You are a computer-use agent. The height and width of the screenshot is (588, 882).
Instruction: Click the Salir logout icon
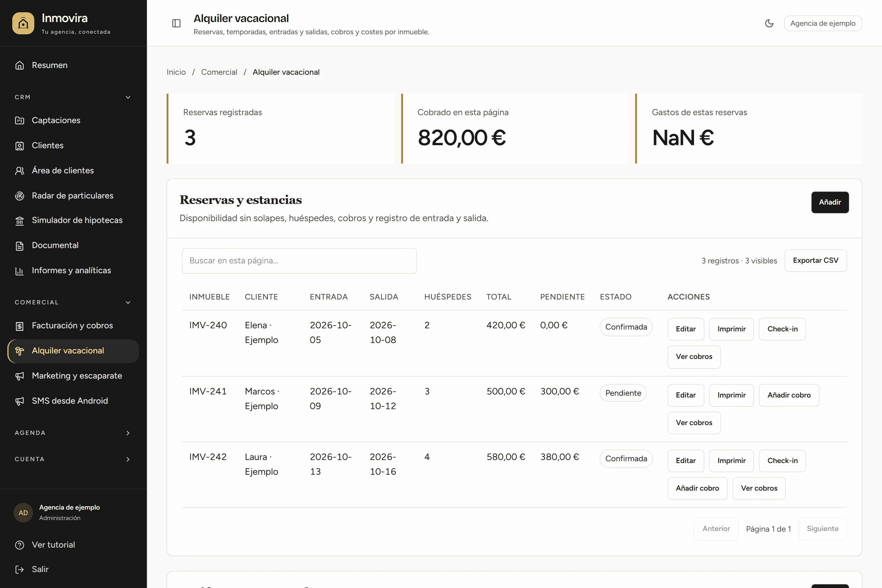coord(20,570)
